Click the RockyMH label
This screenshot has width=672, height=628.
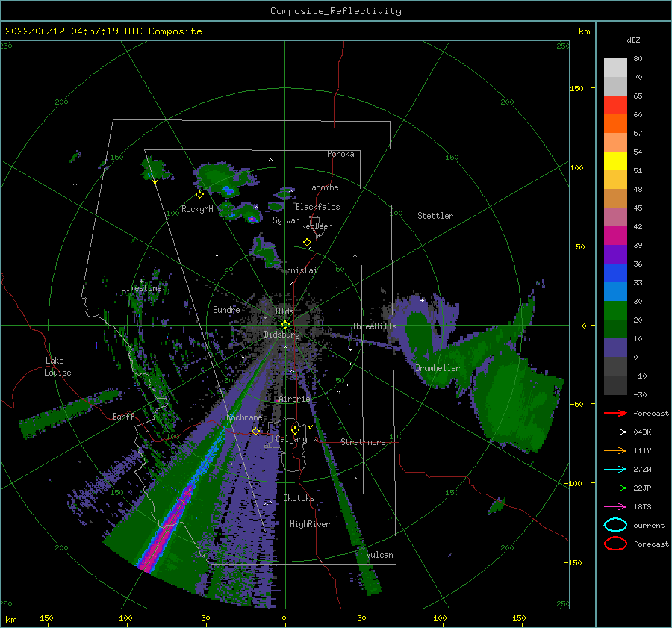(197, 209)
